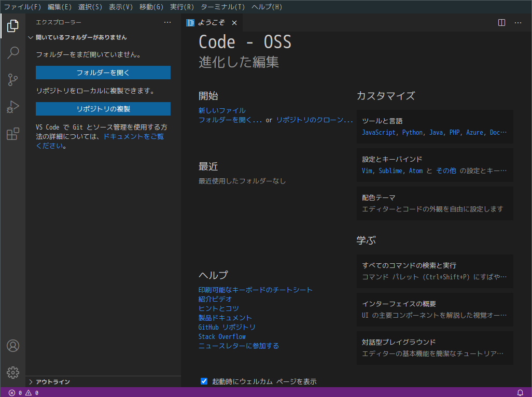The height and width of the screenshot is (397, 532).
Task: Open the Search view icon
Action: [x=13, y=52]
